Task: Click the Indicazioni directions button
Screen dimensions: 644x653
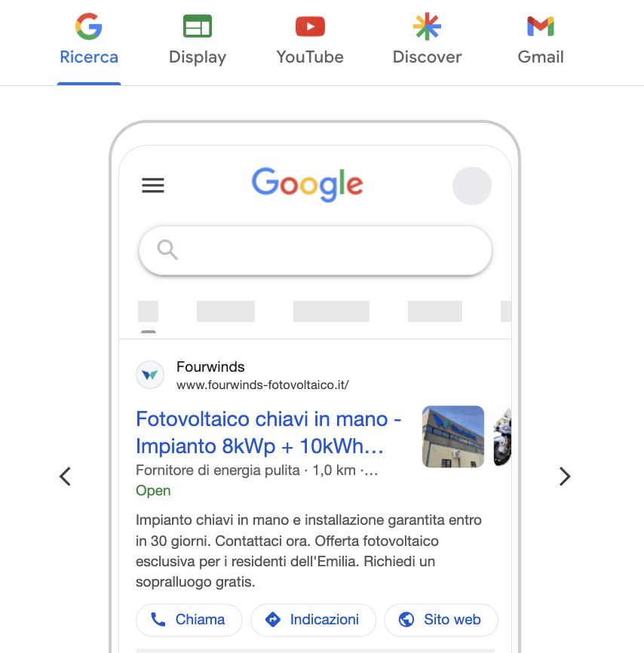Action: (313, 620)
